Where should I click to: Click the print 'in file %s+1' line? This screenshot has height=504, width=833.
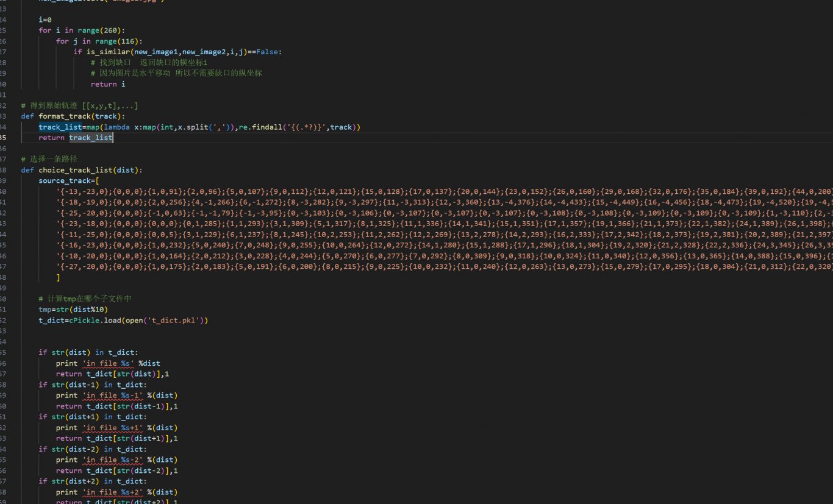117,428
